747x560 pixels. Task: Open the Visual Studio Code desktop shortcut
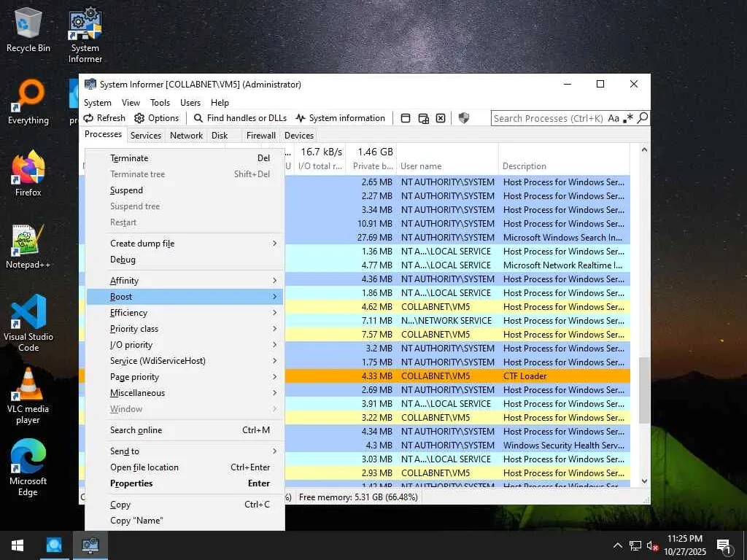[28, 323]
